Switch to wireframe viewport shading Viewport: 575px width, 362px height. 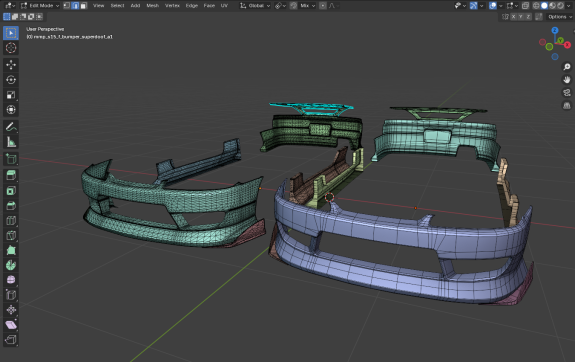pyautogui.click(x=536, y=6)
